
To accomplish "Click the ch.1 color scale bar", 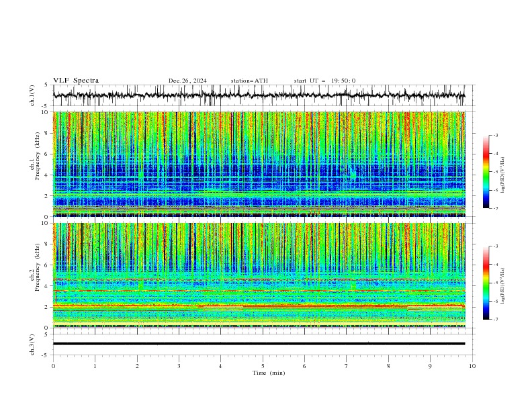I will (486, 172).
